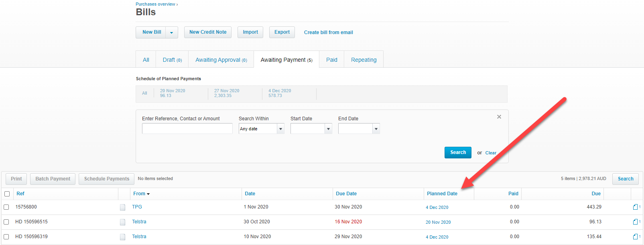Open the Create bill from email link
This screenshot has height=245, width=644.
coord(328,32)
